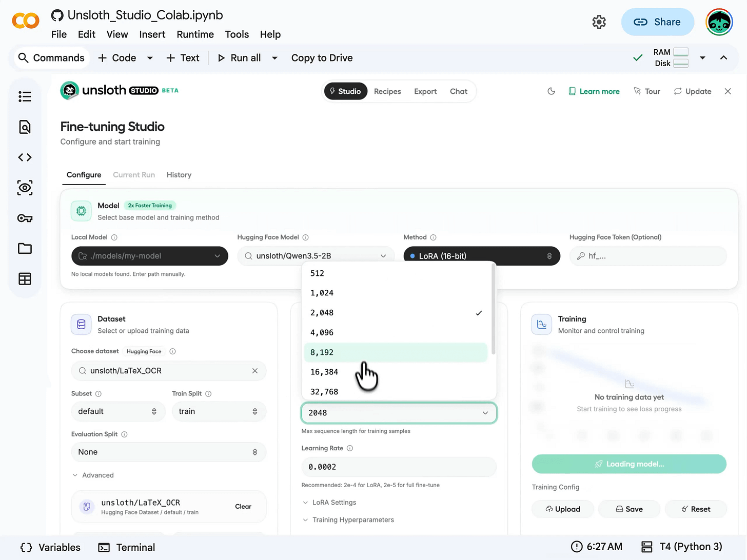Select 512 sequence length option
Image resolution: width=747 pixels, height=560 pixels.
pyautogui.click(x=396, y=273)
